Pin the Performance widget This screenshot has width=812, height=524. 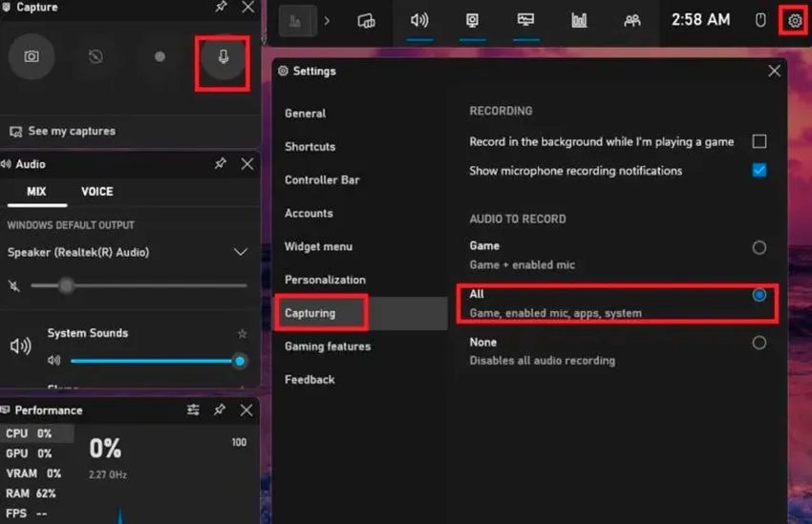pos(220,410)
